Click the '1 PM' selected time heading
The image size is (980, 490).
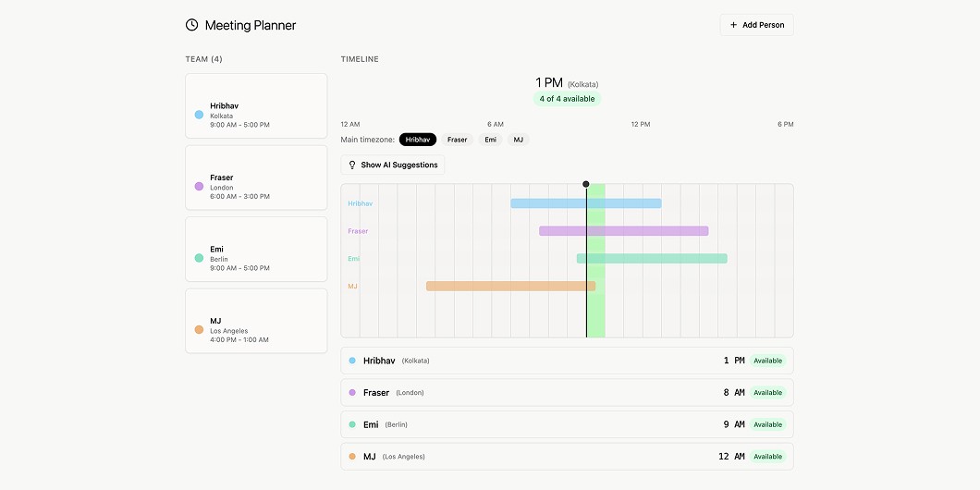[549, 82]
